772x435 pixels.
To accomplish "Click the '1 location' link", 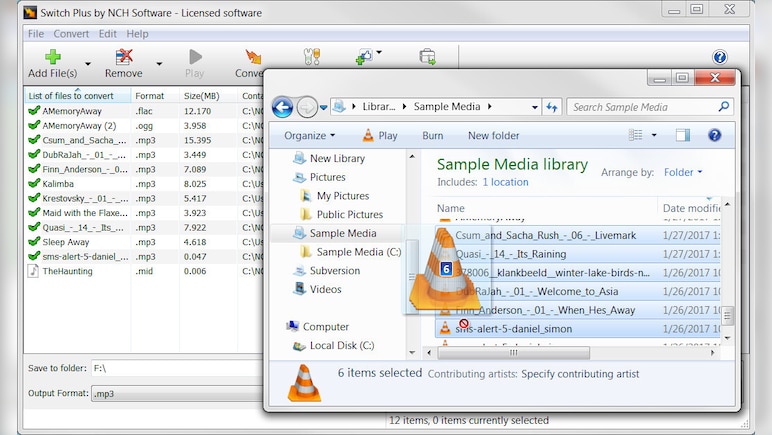I will pos(505,182).
